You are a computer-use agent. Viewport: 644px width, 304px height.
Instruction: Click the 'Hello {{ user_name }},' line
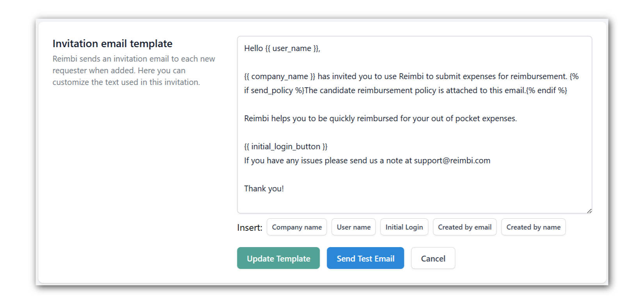(x=282, y=48)
